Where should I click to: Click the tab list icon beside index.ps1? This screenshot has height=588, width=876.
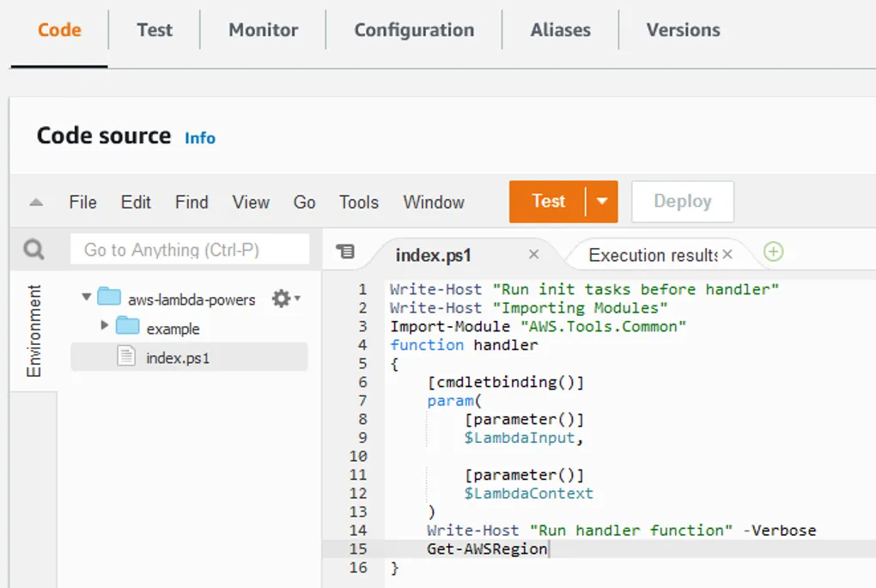click(x=345, y=252)
